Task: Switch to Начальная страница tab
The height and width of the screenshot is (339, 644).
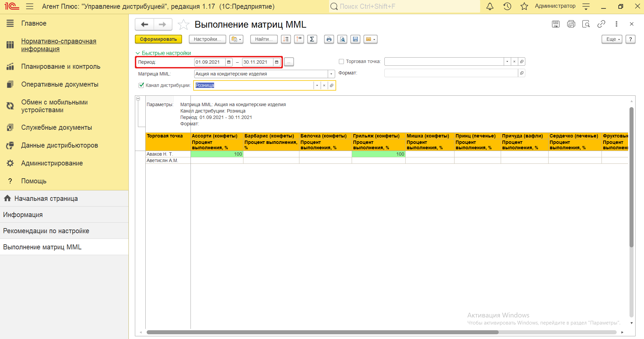Action: point(64,198)
